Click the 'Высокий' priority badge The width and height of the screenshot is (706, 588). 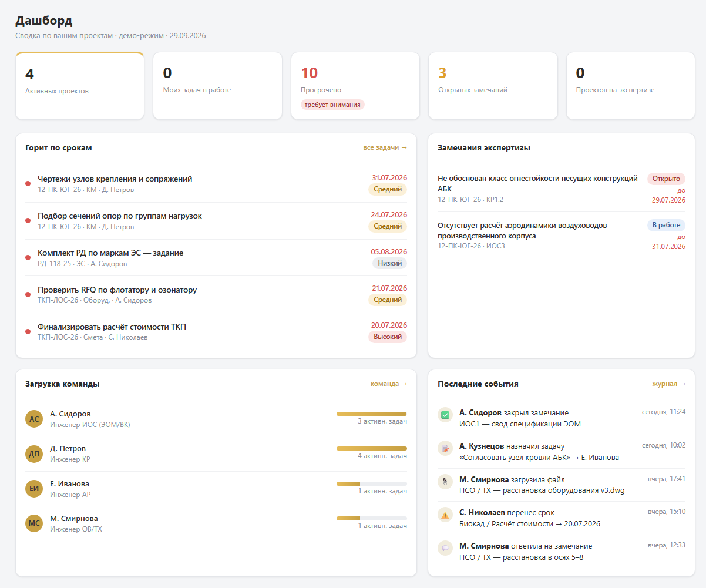(388, 337)
